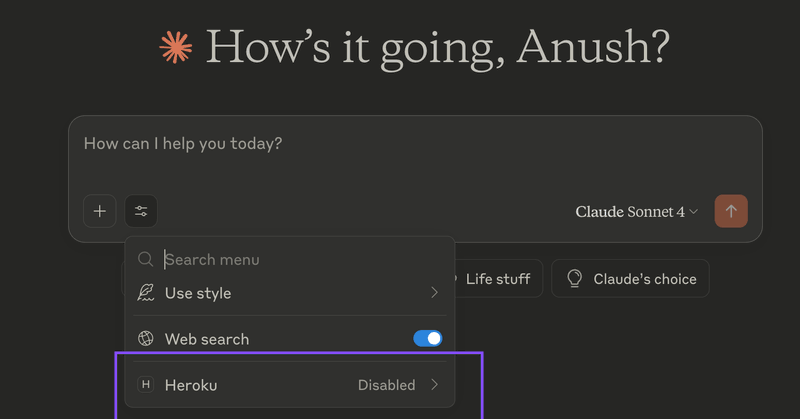800x419 pixels.
Task: Open the Heroku menu entry
Action: tap(289, 384)
